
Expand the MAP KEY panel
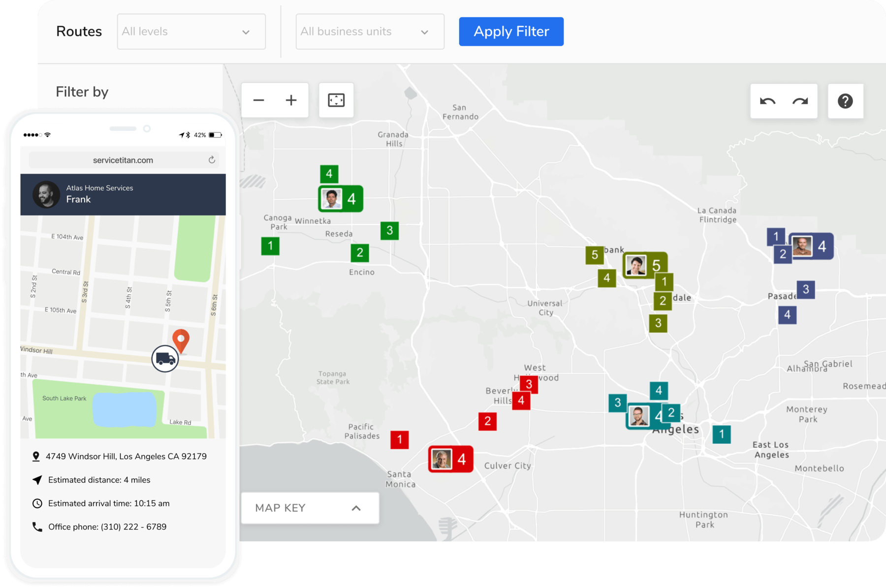(310, 508)
